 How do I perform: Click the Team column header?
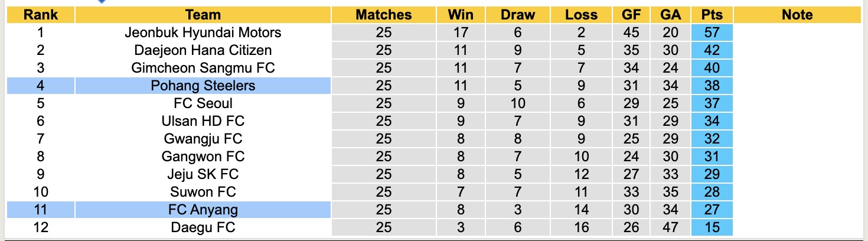pyautogui.click(x=203, y=15)
